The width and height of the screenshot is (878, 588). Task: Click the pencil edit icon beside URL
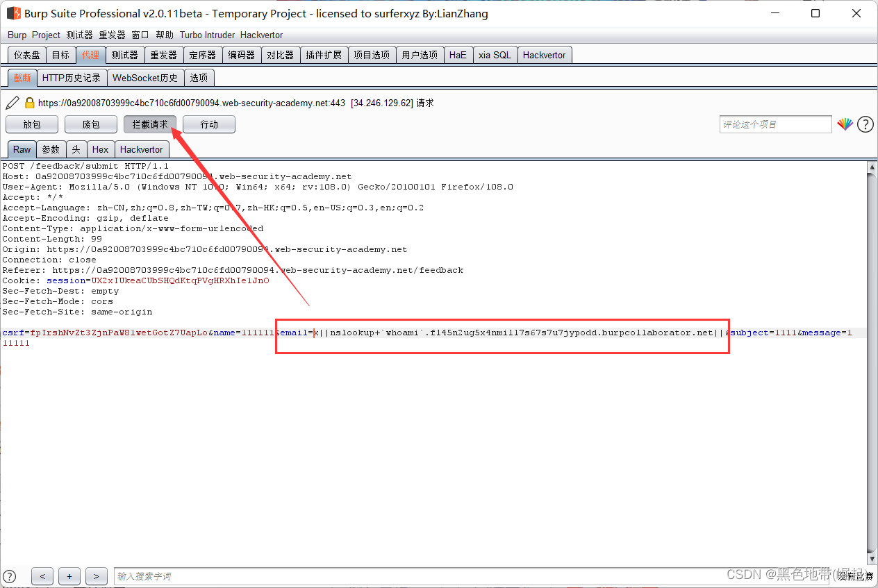[x=12, y=103]
